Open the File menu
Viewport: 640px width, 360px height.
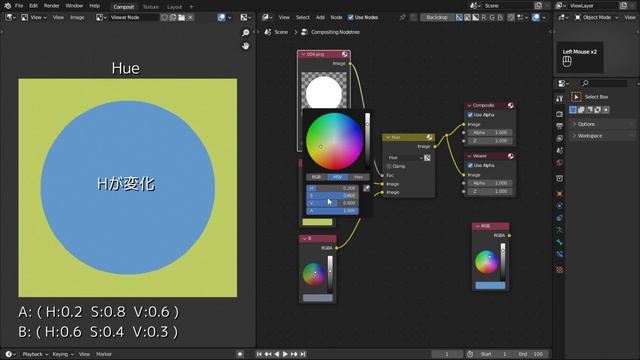(x=19, y=6)
